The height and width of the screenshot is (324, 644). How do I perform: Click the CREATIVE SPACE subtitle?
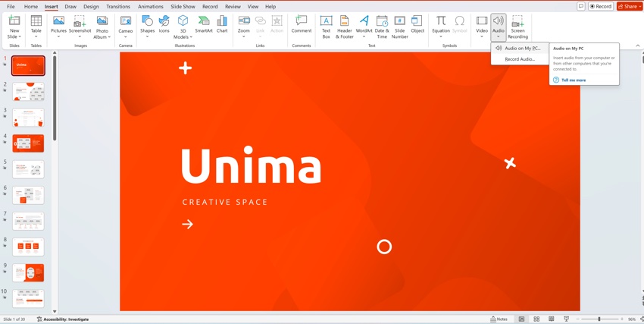[225, 202]
